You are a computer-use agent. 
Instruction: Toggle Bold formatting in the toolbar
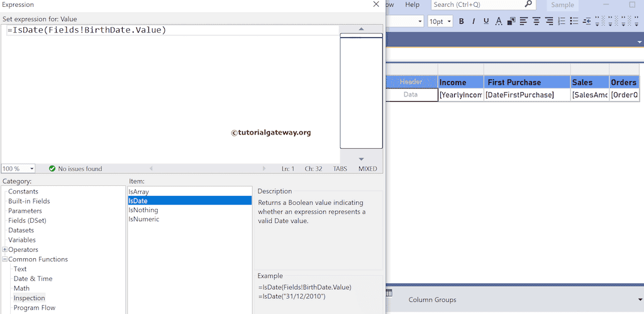[461, 21]
